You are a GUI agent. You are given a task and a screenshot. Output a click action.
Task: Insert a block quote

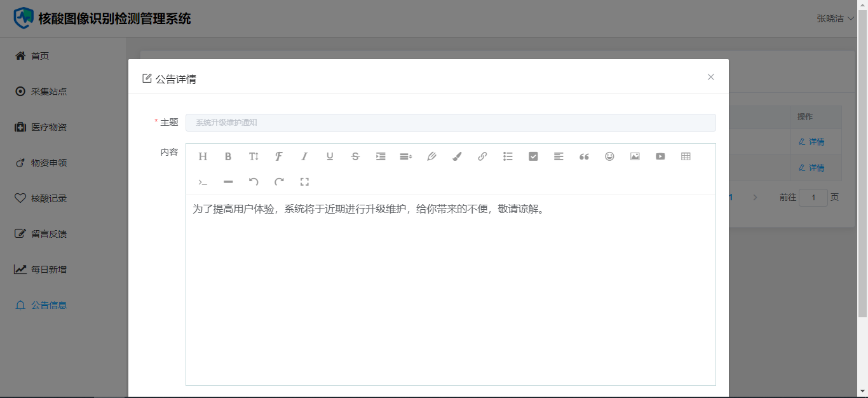point(584,156)
